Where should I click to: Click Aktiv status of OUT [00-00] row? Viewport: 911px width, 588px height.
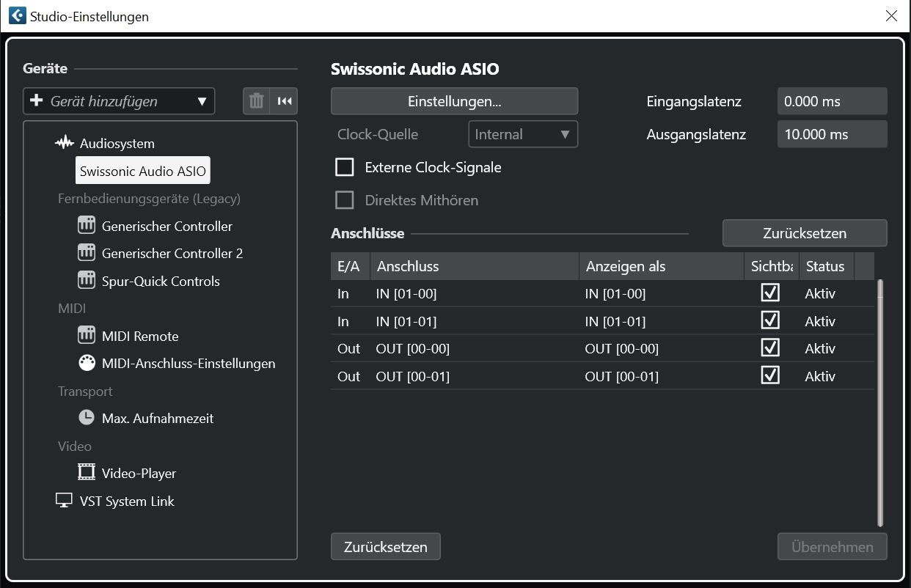tap(820, 348)
